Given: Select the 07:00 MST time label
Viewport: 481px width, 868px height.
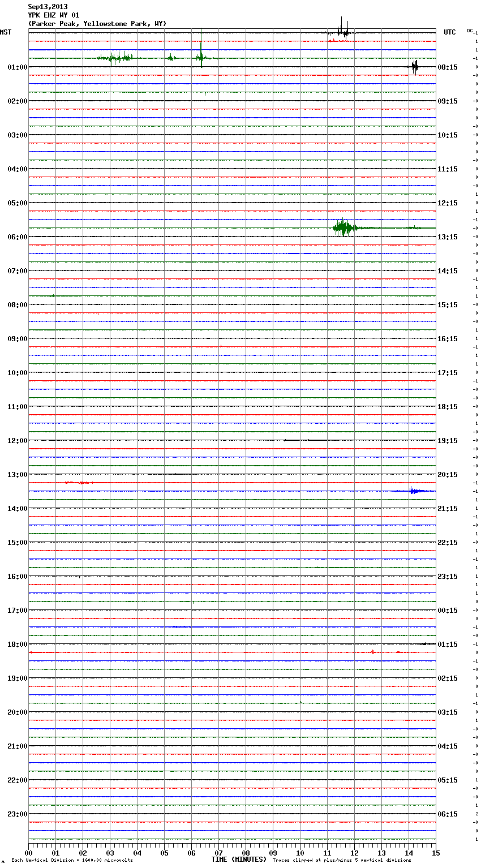Looking at the screenshot, I should pyautogui.click(x=17, y=271).
